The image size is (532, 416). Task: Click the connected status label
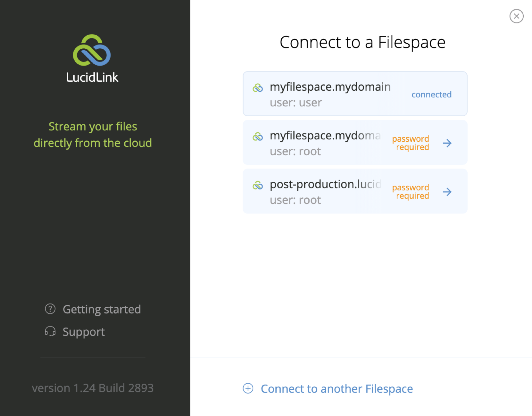[x=432, y=94]
